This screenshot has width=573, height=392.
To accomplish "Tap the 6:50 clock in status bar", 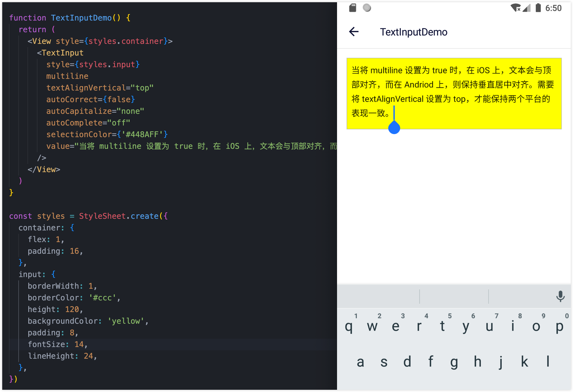I will tap(553, 8).
